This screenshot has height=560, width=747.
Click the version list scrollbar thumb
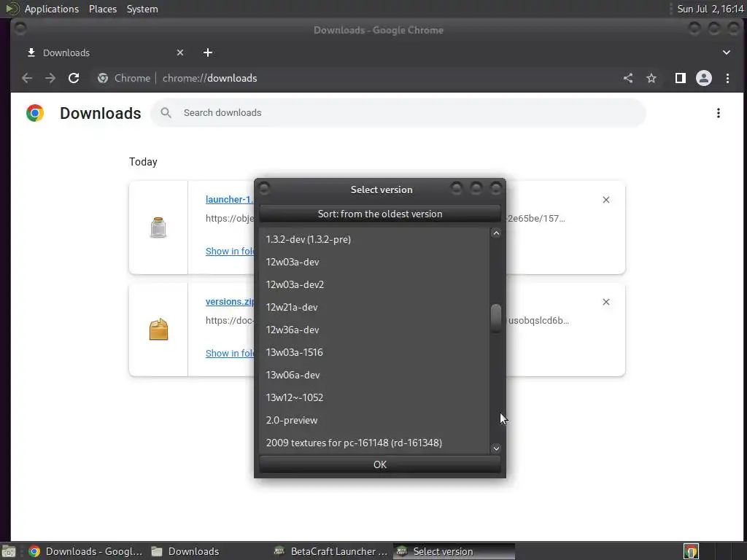click(496, 318)
